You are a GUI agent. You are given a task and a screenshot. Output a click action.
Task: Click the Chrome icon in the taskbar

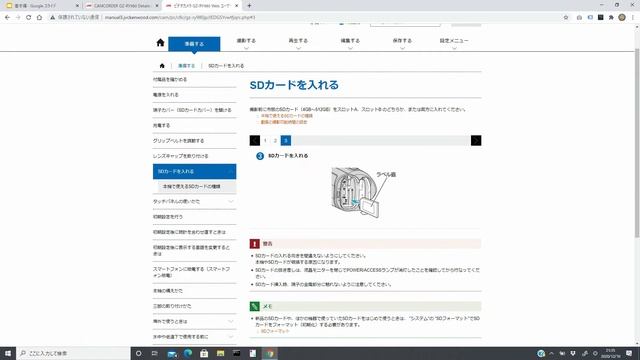(269, 353)
